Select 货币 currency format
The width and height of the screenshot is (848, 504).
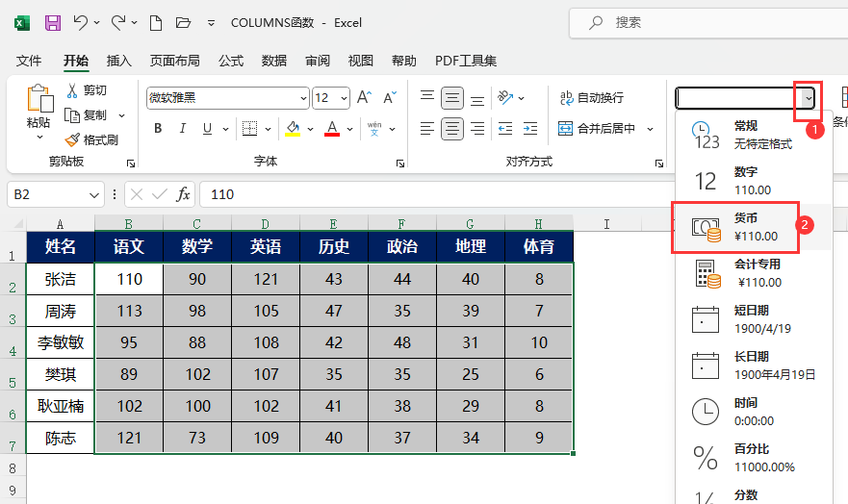click(x=754, y=227)
